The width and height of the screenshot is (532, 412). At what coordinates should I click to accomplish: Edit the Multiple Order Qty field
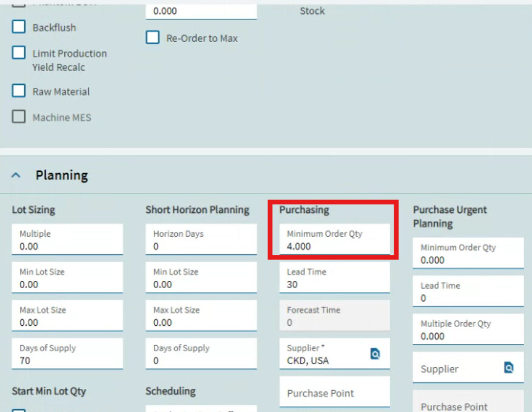[x=468, y=329]
